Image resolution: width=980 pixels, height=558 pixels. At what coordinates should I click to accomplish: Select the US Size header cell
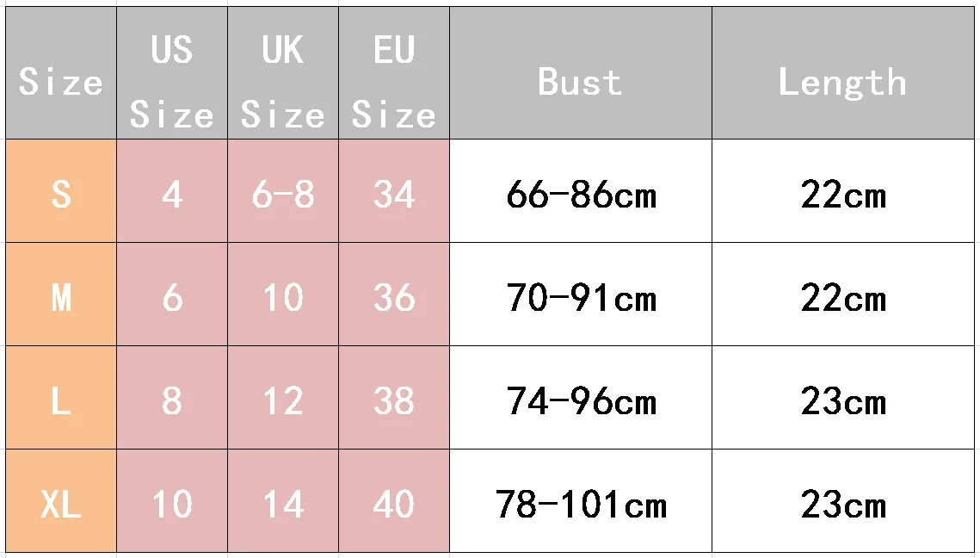tap(172, 73)
